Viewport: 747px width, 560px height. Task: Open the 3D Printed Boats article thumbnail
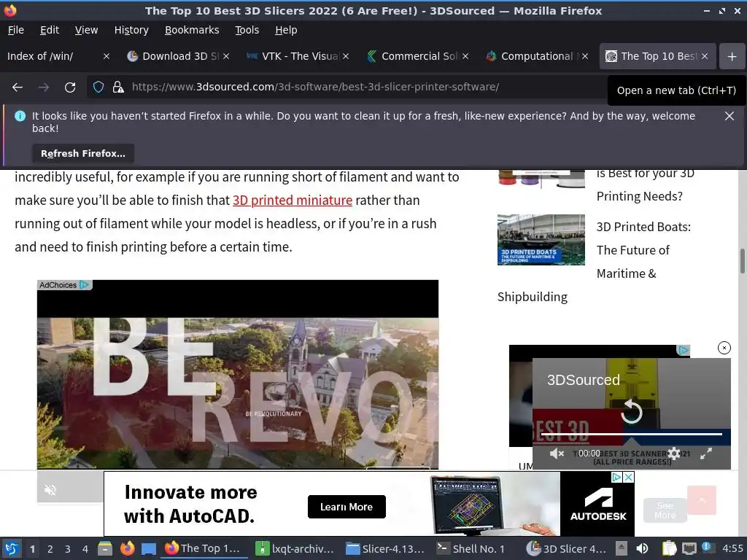pyautogui.click(x=541, y=239)
